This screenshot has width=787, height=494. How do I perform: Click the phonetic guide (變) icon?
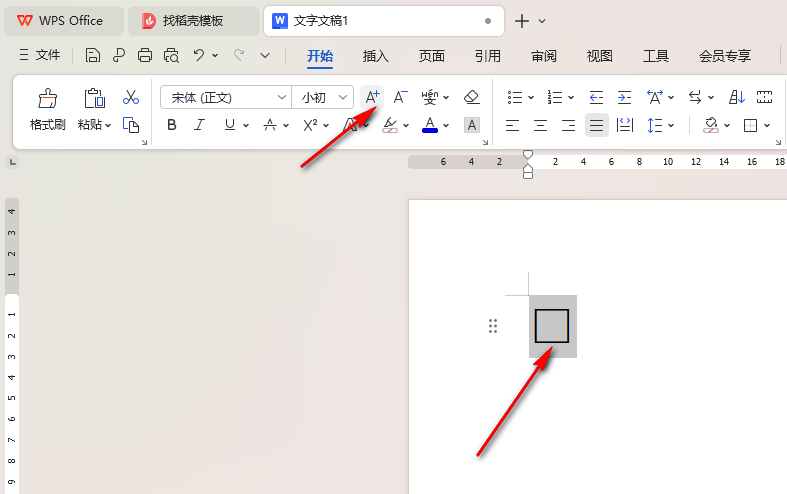(430, 97)
